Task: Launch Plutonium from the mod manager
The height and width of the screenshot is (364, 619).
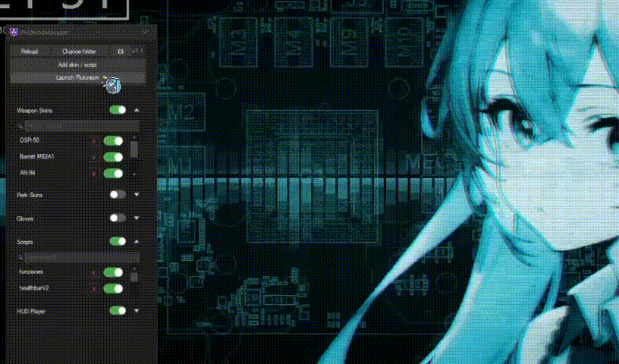Action: [x=77, y=78]
